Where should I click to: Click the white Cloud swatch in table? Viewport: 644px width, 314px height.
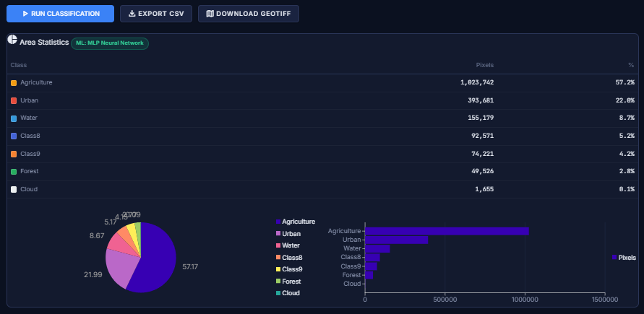[x=14, y=190]
